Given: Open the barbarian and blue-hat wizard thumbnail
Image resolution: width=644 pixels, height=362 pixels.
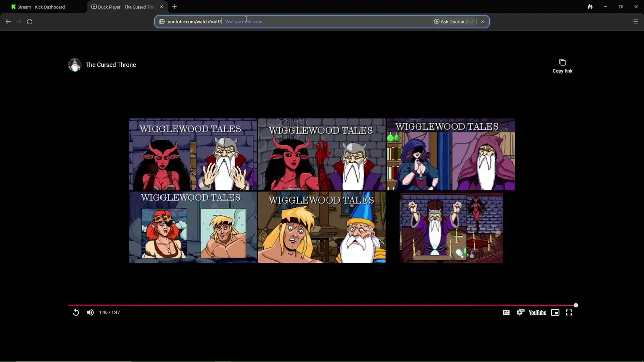Looking at the screenshot, I should pos(321,227).
